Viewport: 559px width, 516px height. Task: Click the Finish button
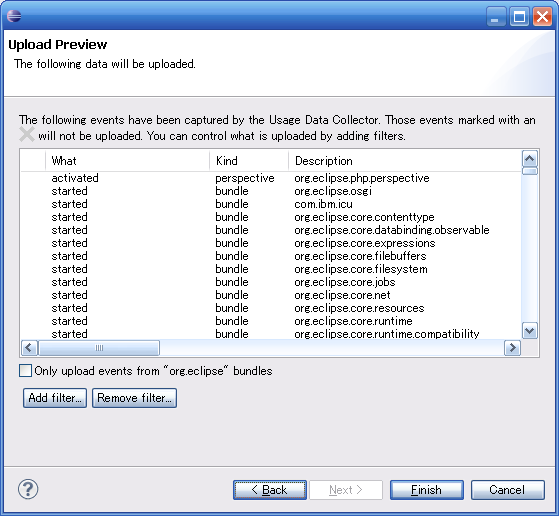[x=427, y=490]
